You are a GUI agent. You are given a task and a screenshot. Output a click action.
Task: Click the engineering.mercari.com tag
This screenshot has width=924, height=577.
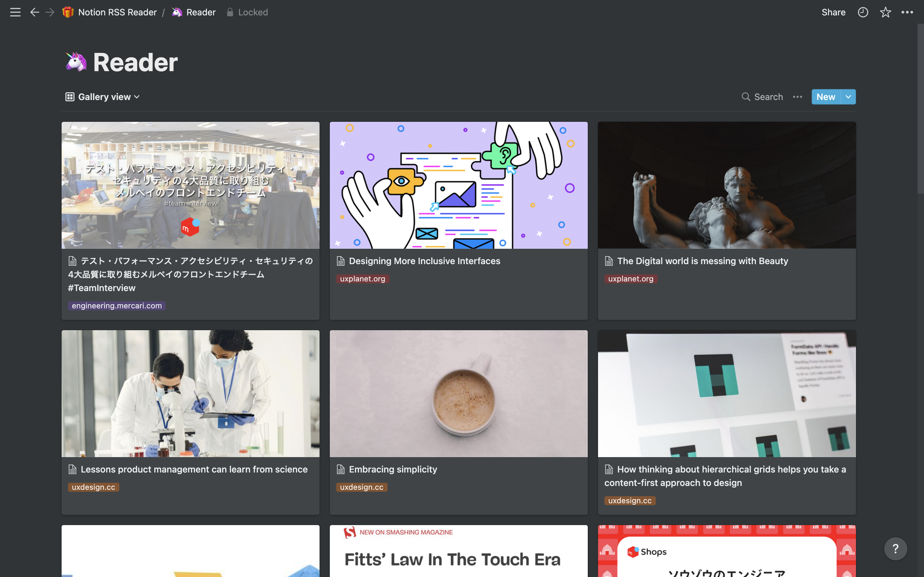[117, 306]
